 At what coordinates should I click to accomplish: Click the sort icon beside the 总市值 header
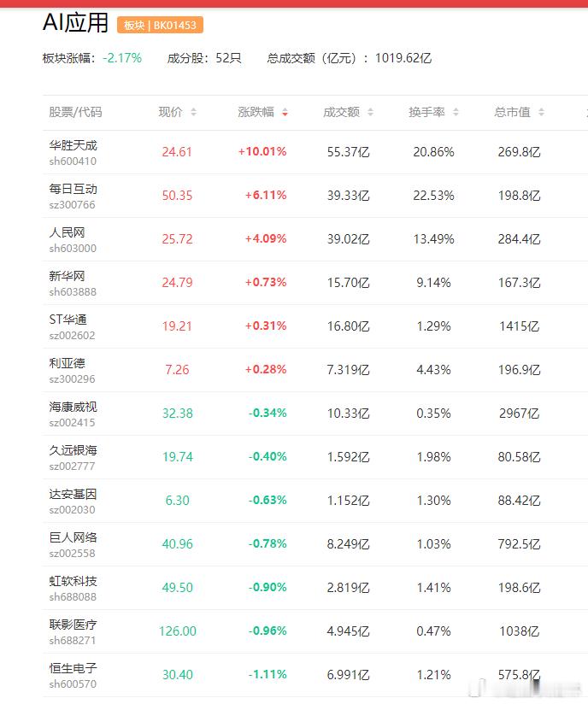point(542,112)
